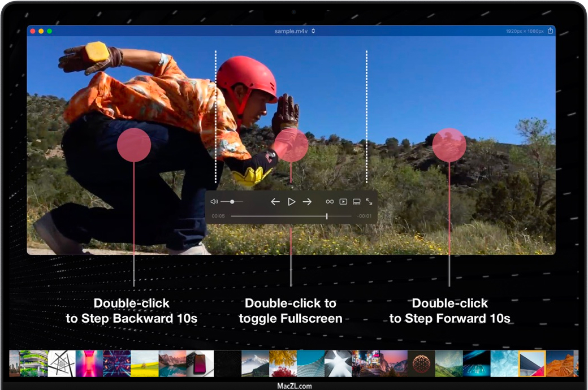Screen dimensions: 588x390
Task: Select the green rolling hills thumbnail
Action: tap(449, 363)
